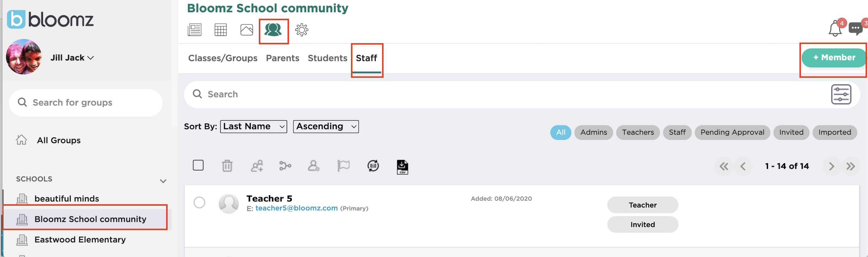The image size is (868, 257).
Task: Select the Teacher 5 row radio button
Action: (199, 202)
